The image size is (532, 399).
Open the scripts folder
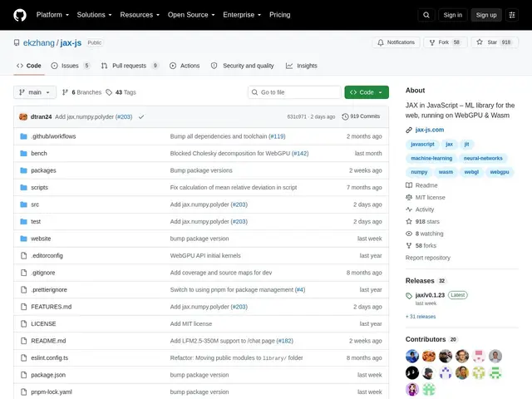[39, 188]
